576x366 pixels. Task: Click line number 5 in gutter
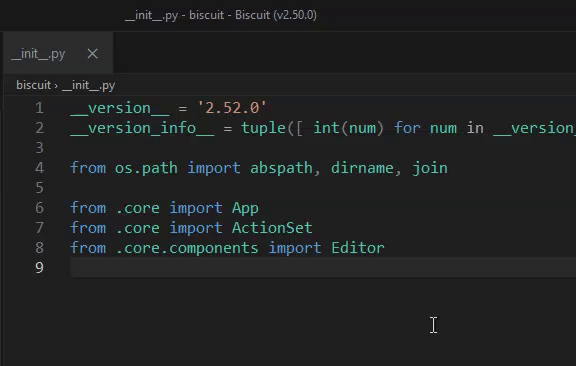39,188
